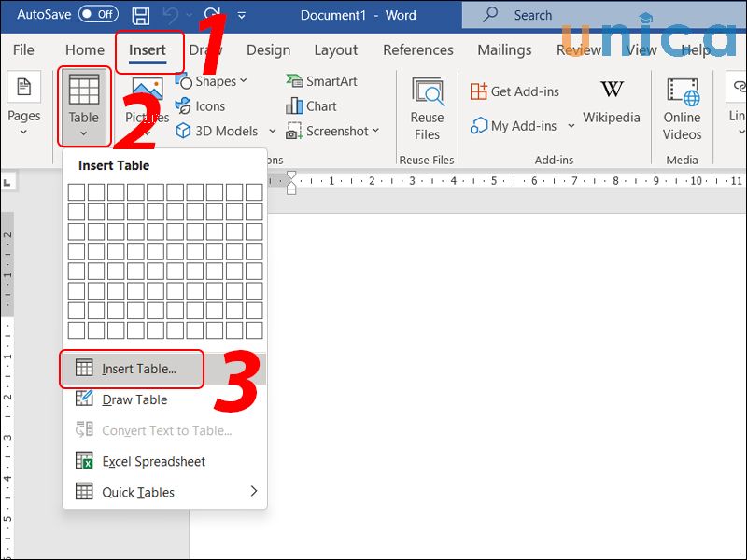Click the left indent marker on ruler
The image size is (747, 560).
click(x=291, y=190)
